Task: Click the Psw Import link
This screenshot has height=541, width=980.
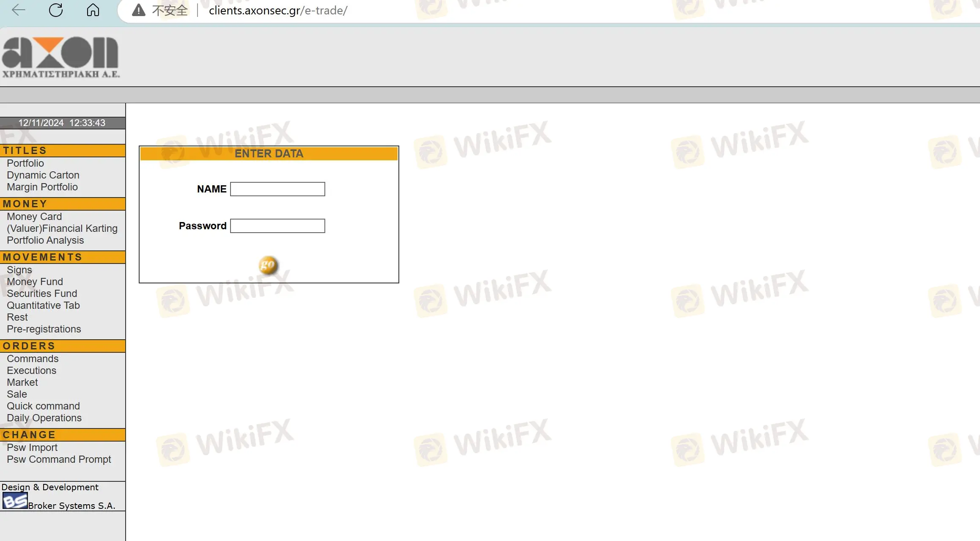Action: point(33,447)
